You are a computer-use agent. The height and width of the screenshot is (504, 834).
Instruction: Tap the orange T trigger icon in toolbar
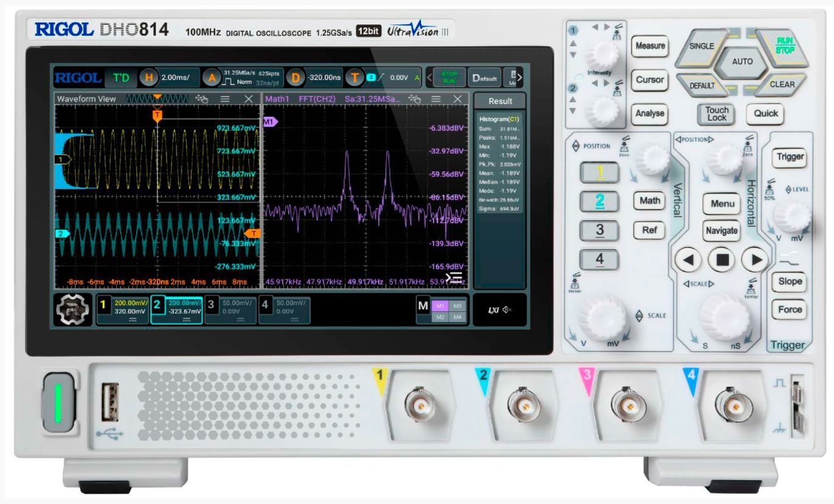[354, 78]
